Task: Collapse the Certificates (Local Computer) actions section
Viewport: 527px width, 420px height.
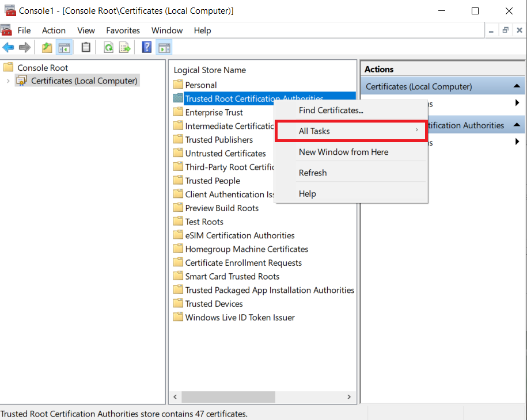Action: tap(517, 86)
